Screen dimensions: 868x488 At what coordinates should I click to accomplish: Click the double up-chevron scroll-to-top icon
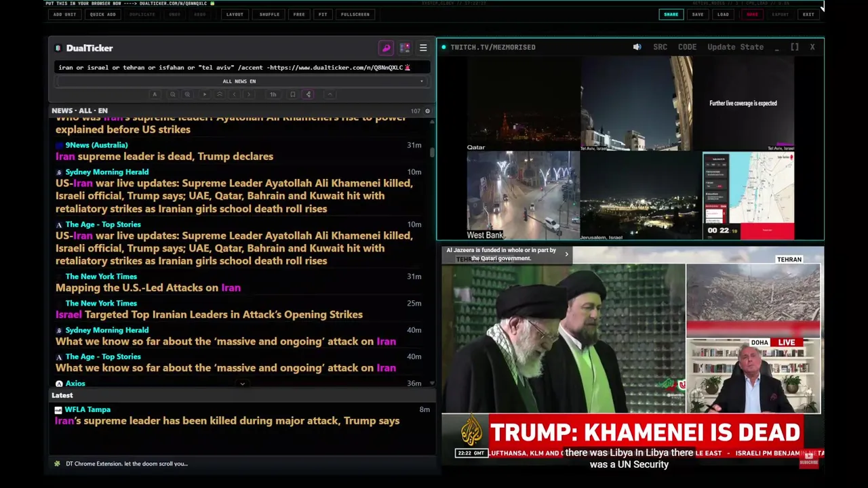pyautogui.click(x=219, y=95)
